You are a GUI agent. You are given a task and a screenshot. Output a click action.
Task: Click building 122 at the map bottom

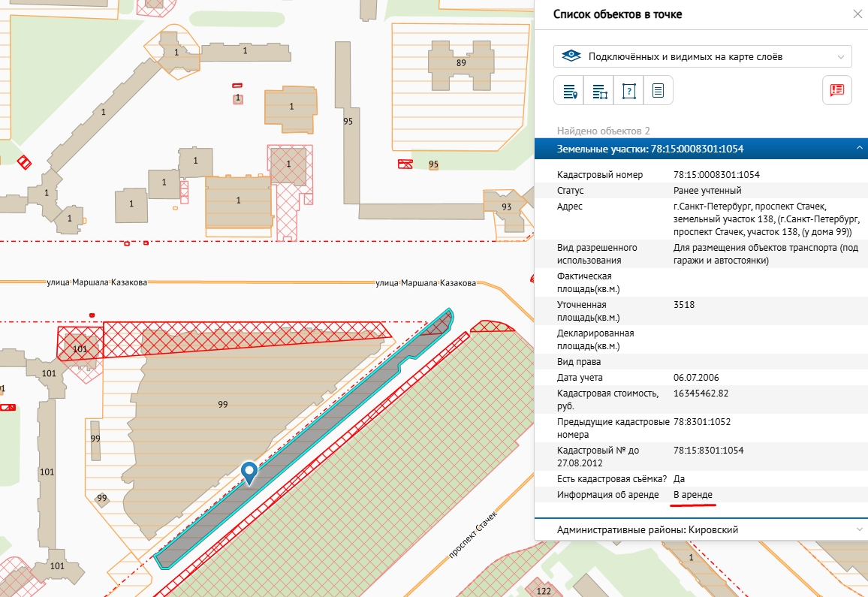click(x=544, y=591)
